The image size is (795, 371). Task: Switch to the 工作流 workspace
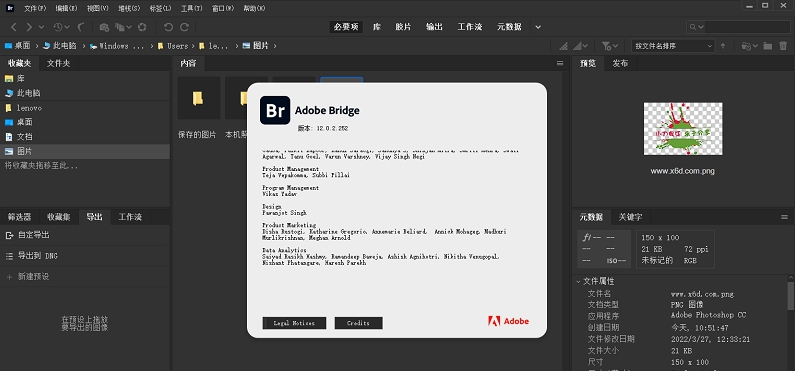469,27
